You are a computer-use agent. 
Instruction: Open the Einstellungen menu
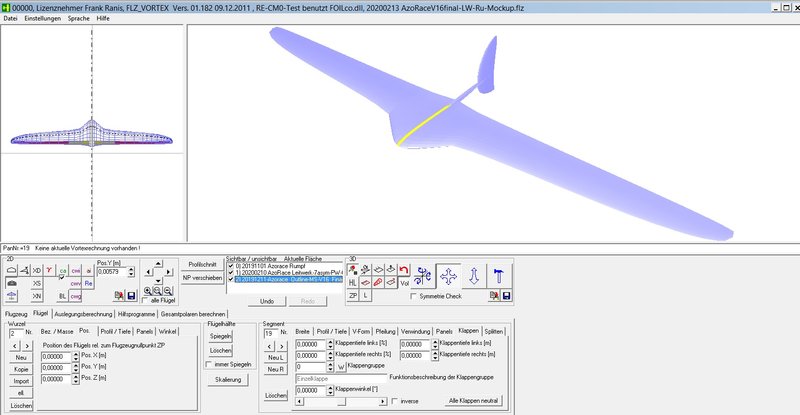pos(41,19)
